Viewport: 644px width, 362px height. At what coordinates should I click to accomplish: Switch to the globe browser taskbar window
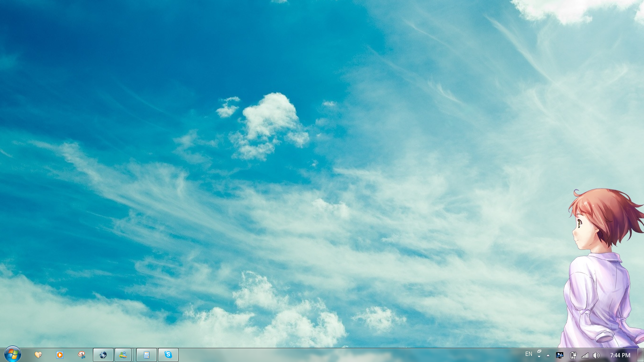pos(103,355)
